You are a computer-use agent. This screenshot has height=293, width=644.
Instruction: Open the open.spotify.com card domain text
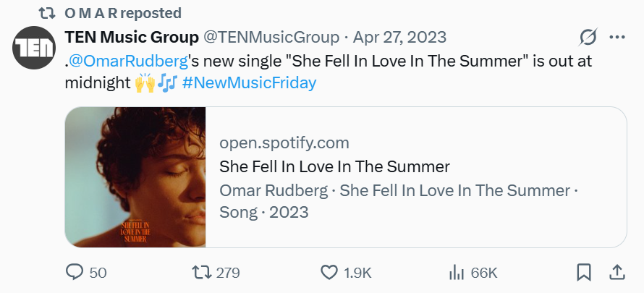[x=284, y=143]
